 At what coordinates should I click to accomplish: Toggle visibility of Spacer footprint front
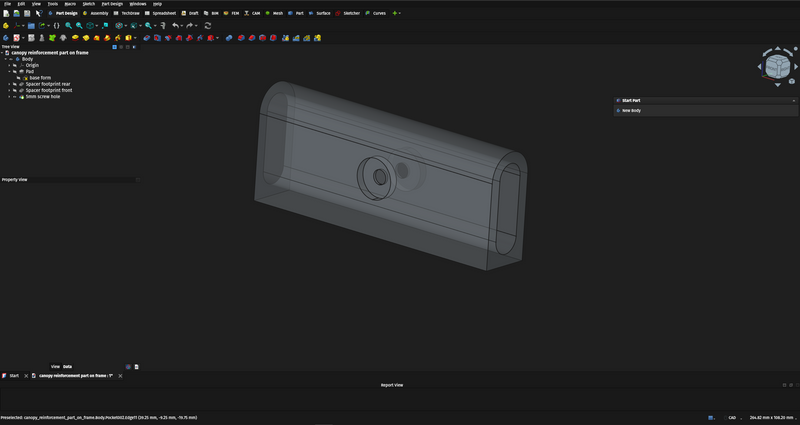pos(15,90)
